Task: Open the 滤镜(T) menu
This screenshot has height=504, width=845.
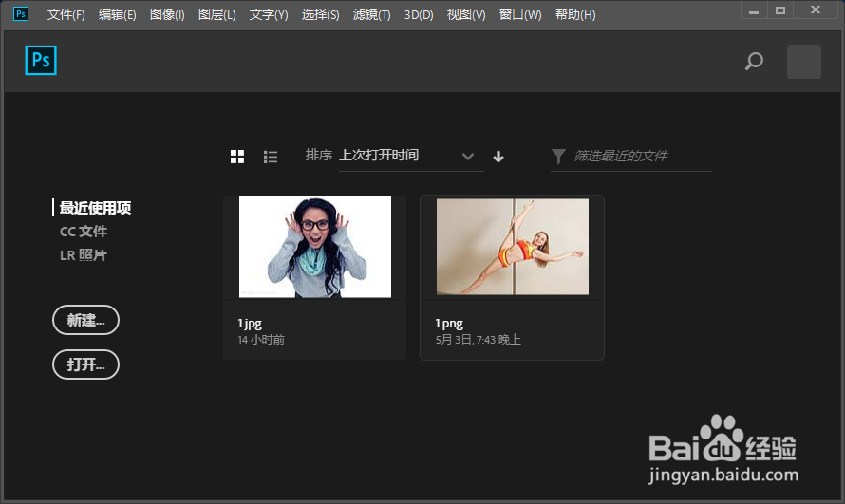Action: coord(371,14)
